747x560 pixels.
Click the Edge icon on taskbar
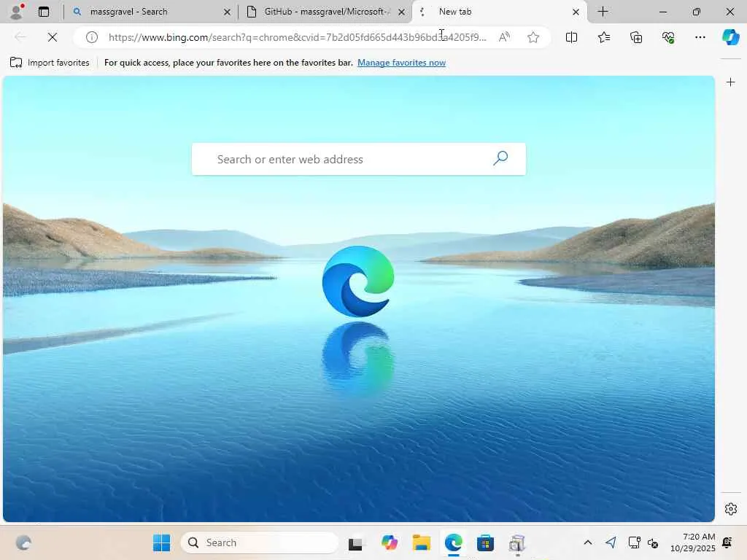pos(454,542)
